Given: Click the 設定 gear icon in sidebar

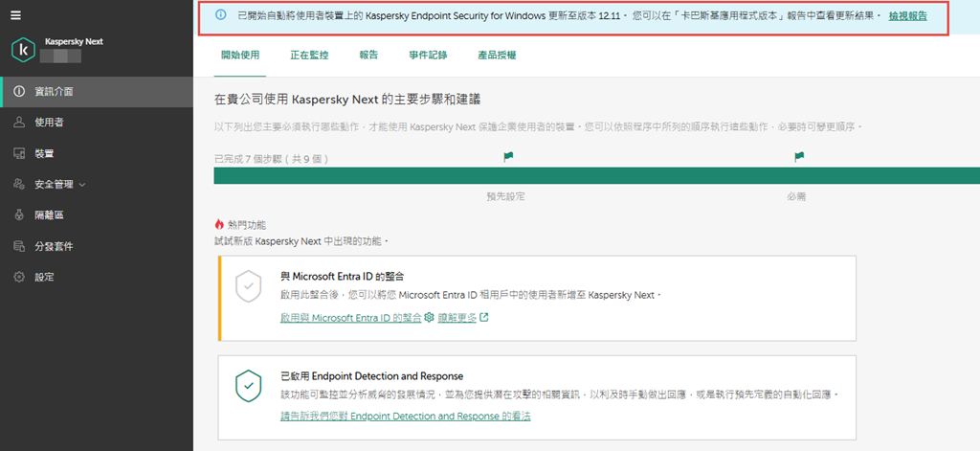Looking at the screenshot, I should [18, 277].
